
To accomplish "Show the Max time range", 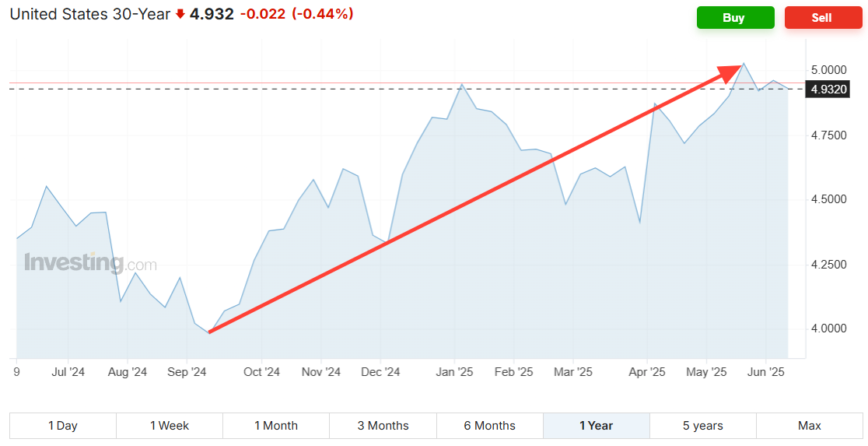I will [x=809, y=426].
